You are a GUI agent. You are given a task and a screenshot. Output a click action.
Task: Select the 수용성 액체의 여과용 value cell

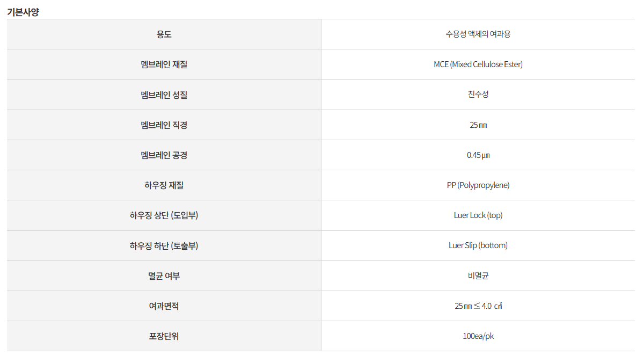(478, 34)
